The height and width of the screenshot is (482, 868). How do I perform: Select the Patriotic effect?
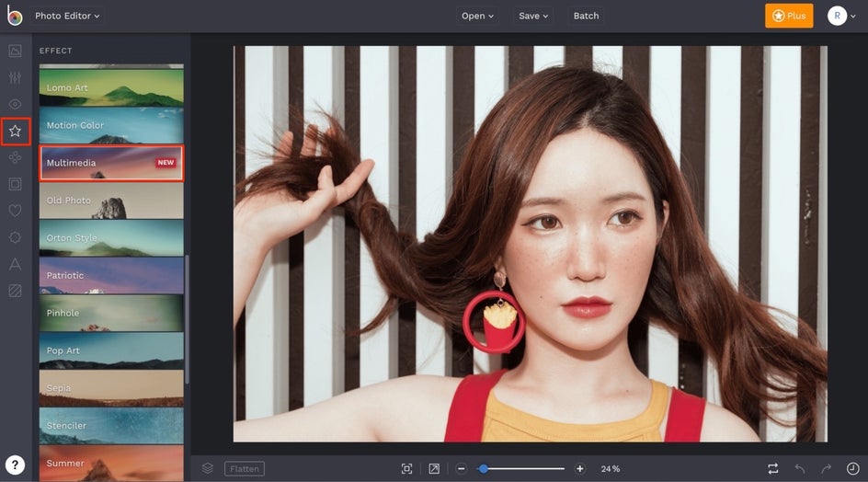pos(111,275)
